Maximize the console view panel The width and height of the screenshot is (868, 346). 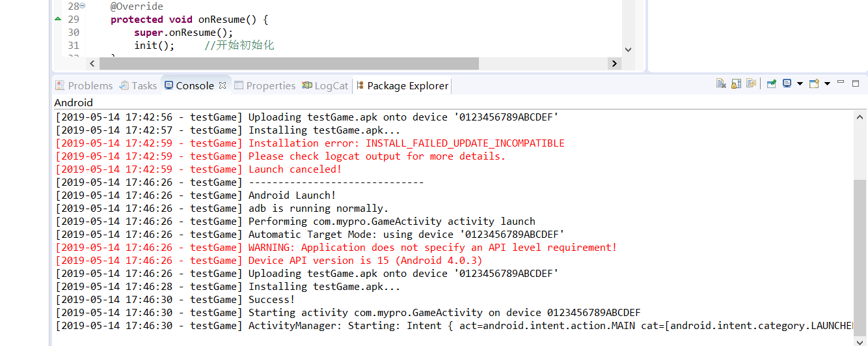(x=856, y=83)
